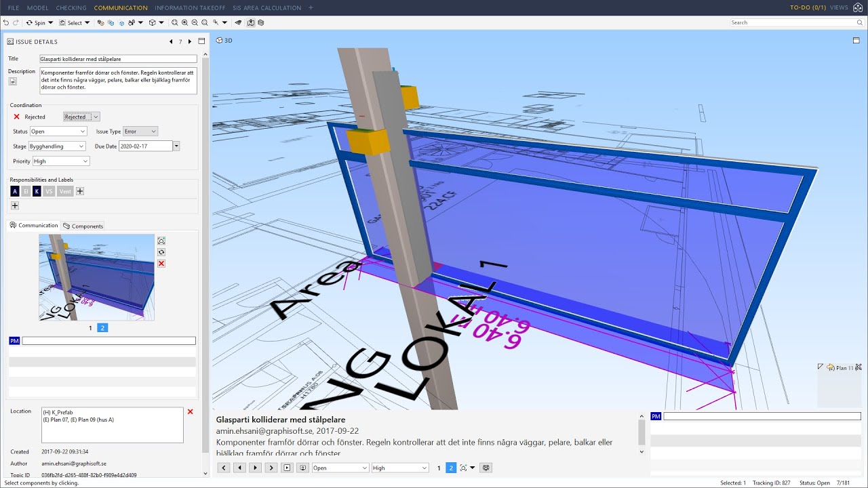Open the Due Date calendar dropdown

176,146
